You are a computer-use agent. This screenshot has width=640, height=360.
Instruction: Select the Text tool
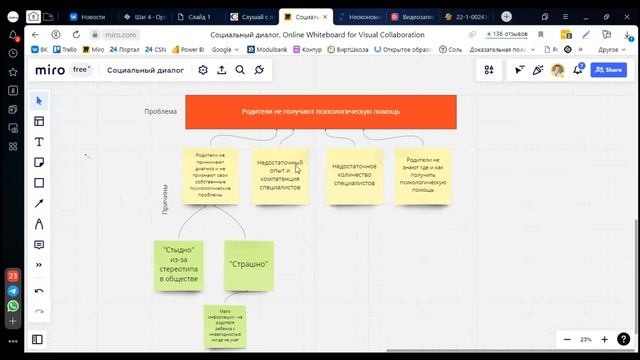click(x=39, y=142)
